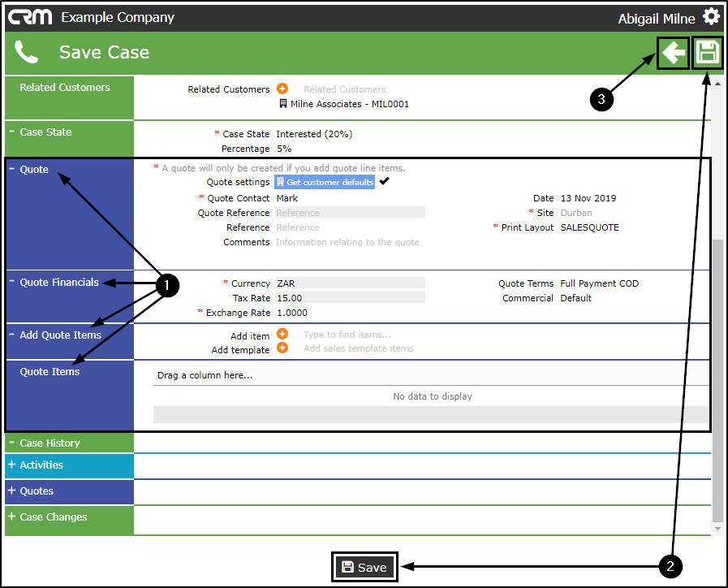
Task: Click the Abigail Milne user name
Action: [656, 19]
